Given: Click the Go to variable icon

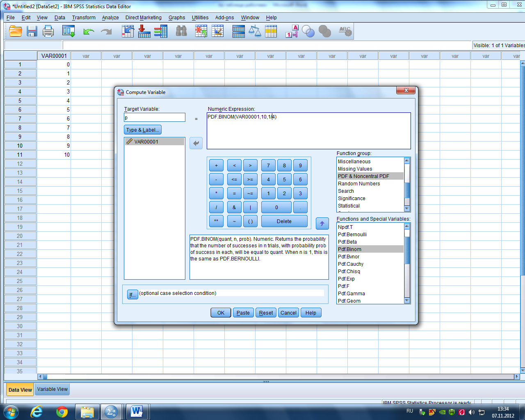Looking at the screenshot, I should point(144,31).
